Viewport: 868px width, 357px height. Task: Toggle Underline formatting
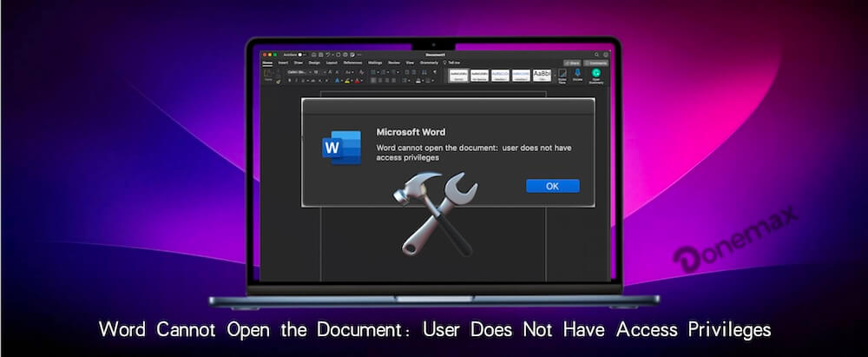303,81
